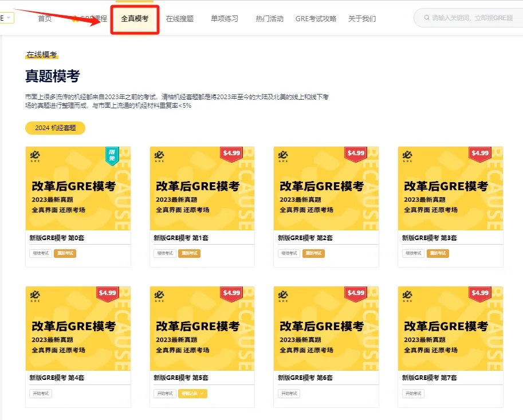Select the GRE考试攻略 menu item

point(316,19)
